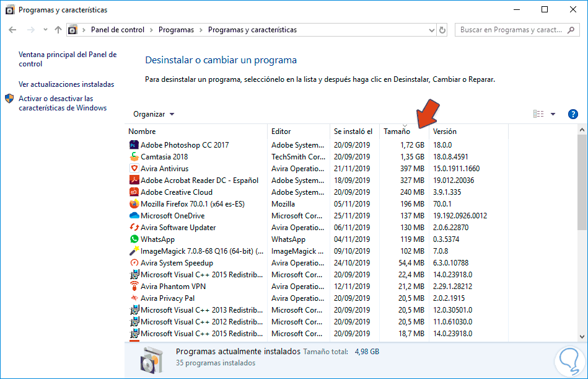Select Avira Privacy Pal program name
588x379 pixels.
coord(168,298)
